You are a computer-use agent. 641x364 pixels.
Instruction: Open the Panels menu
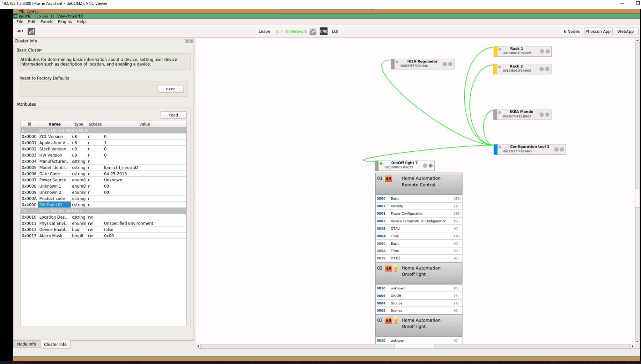(x=46, y=22)
